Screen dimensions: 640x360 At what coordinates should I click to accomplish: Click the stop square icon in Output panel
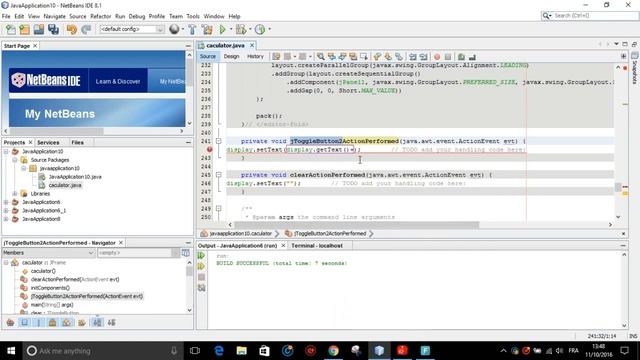(x=202, y=277)
